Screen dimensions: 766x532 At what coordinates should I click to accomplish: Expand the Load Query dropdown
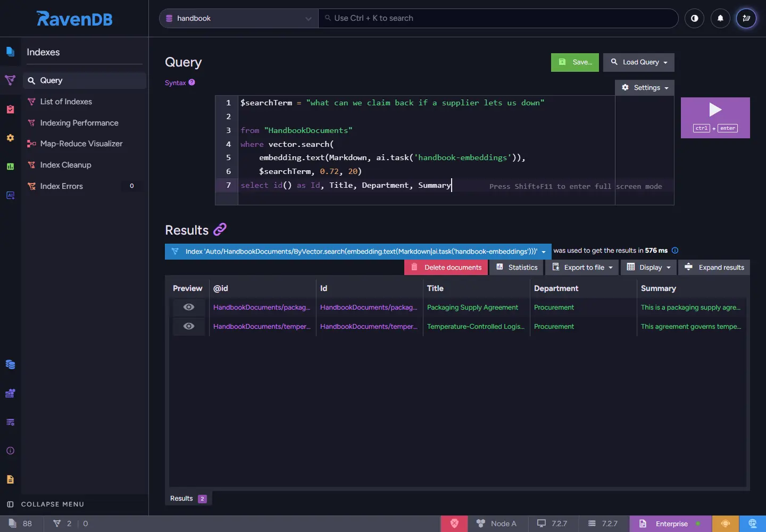pyautogui.click(x=638, y=62)
